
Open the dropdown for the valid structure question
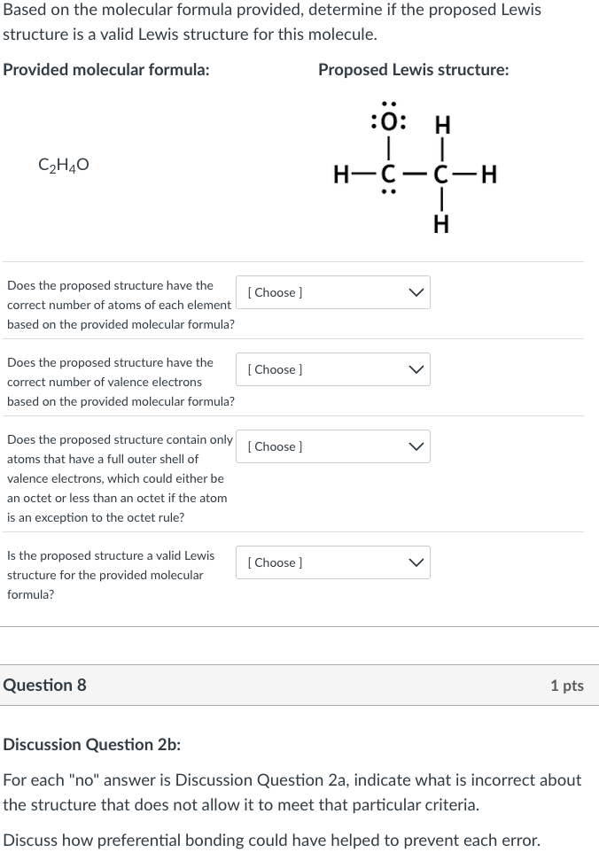(332, 562)
